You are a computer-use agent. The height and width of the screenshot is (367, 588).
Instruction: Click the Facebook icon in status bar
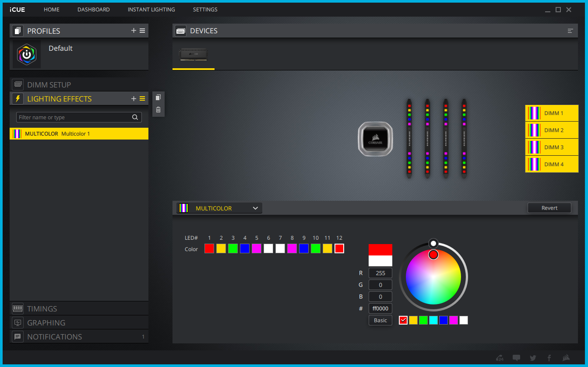tap(549, 358)
